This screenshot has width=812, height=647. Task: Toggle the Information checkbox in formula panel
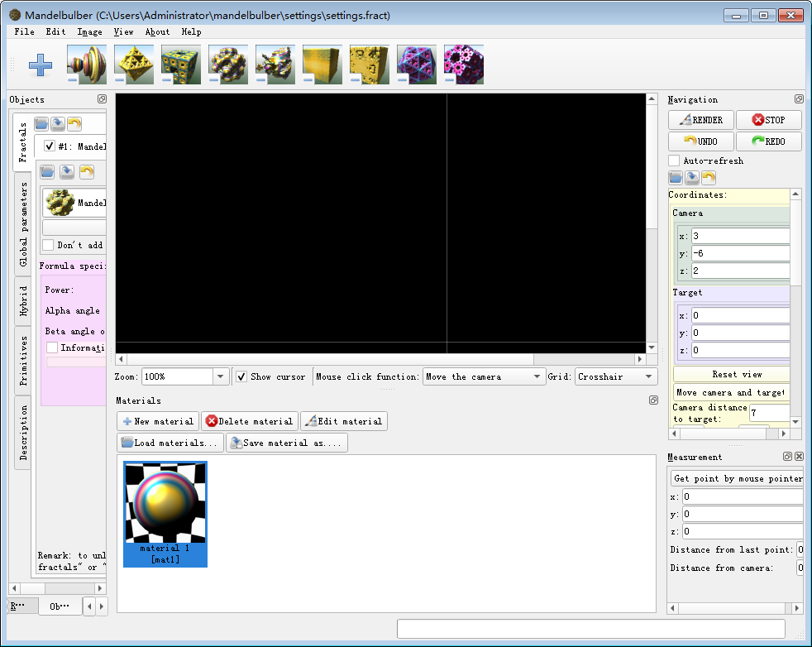point(52,347)
